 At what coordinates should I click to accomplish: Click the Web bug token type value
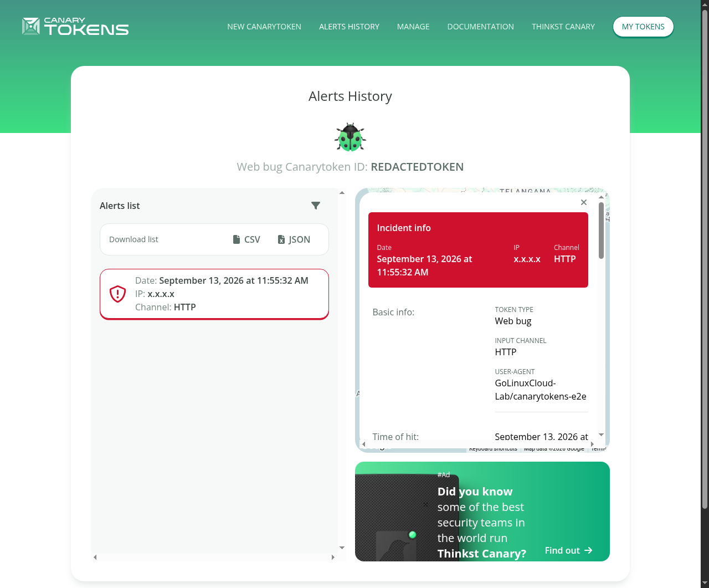point(513,321)
